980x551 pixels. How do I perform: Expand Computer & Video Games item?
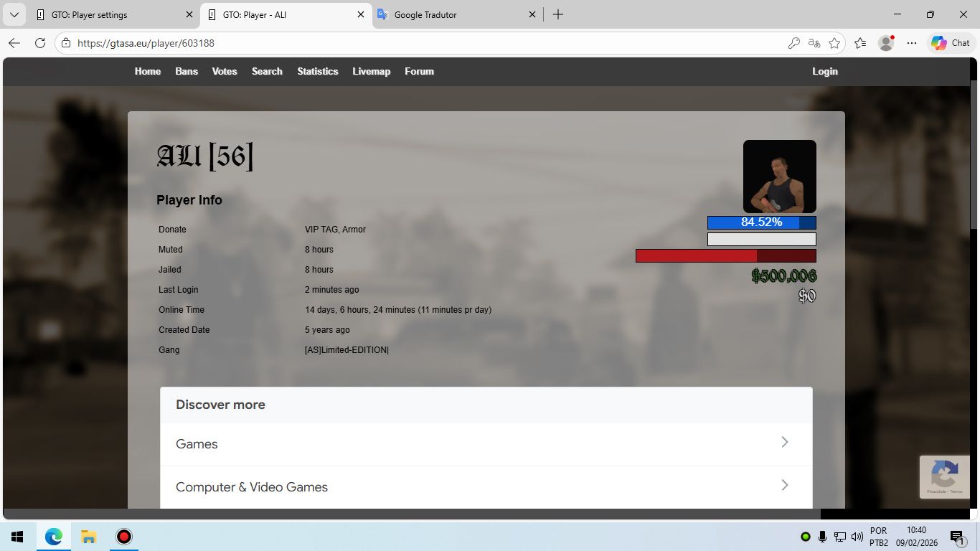click(x=486, y=487)
